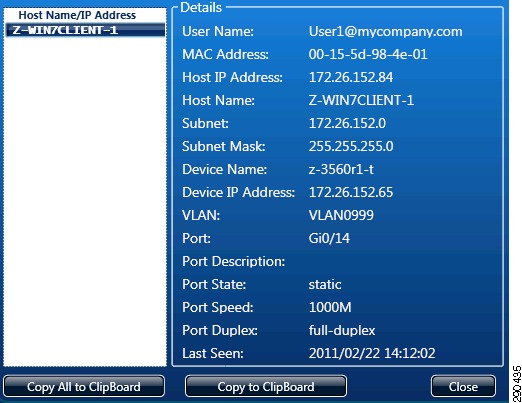Image resolution: width=522 pixels, height=403 pixels.
Task: Click Device Name value z-3560r1-t
Action: pyautogui.click(x=341, y=169)
